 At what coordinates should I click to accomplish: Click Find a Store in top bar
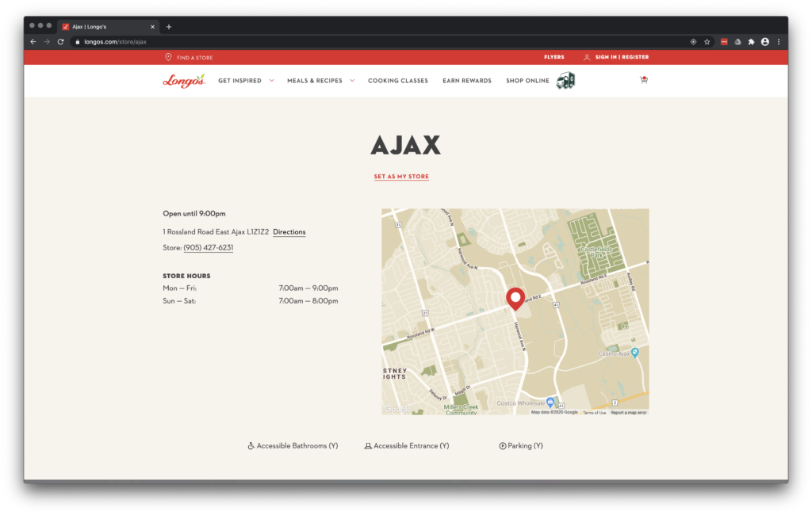[x=194, y=58]
